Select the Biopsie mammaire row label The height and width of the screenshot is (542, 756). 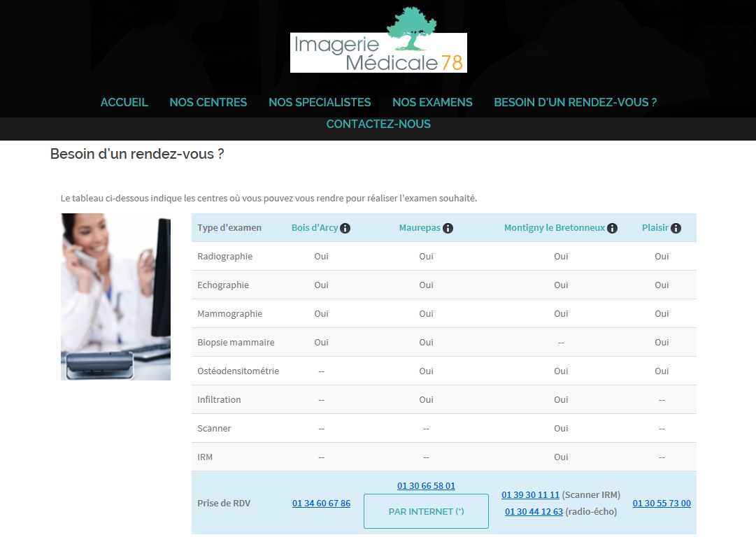(236, 343)
